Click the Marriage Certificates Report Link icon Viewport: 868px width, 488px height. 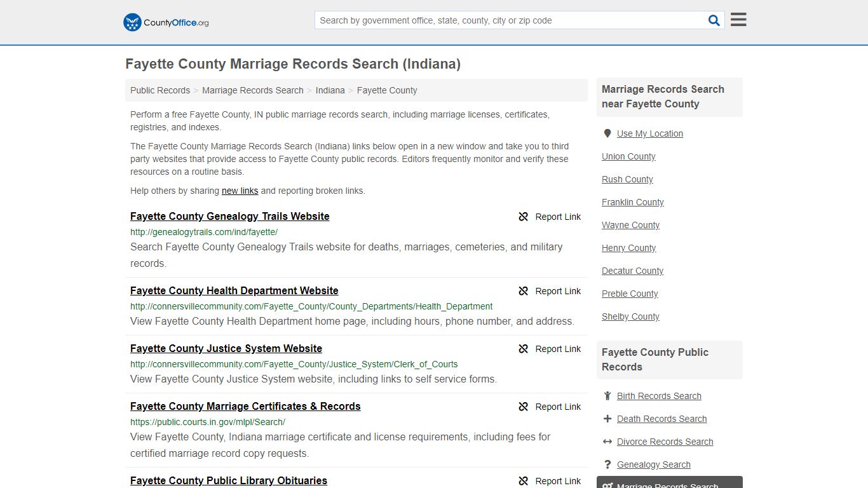[524, 407]
